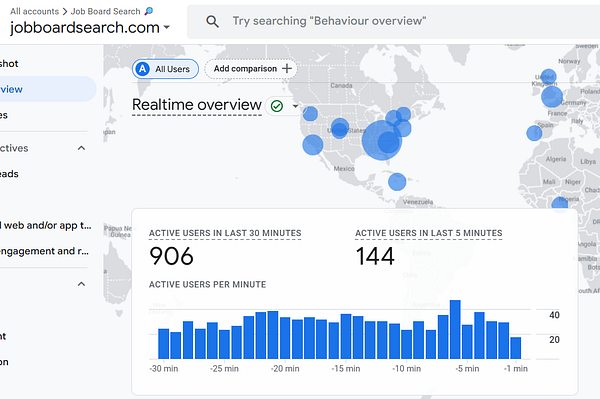This screenshot has width=600, height=399.
Task: Click the All accounts breadcrumb link
Action: tap(34, 11)
